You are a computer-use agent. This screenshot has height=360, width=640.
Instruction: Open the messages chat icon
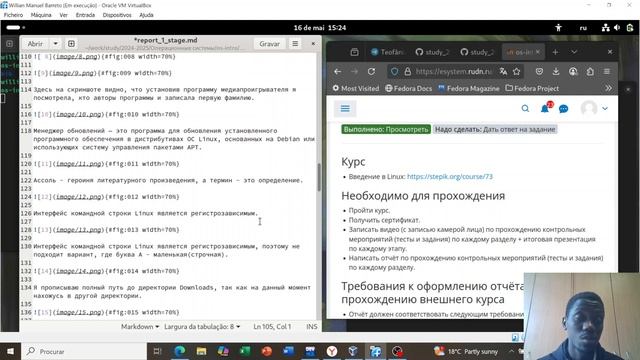(564, 109)
